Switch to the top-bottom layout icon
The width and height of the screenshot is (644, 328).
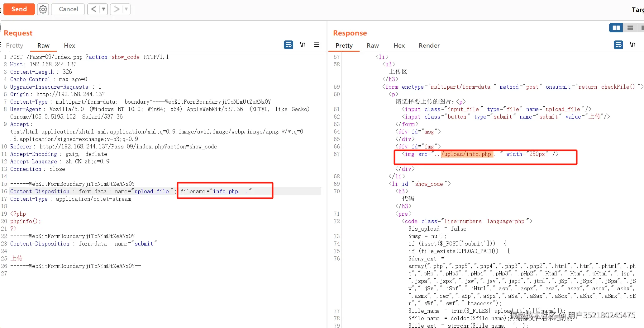click(630, 28)
